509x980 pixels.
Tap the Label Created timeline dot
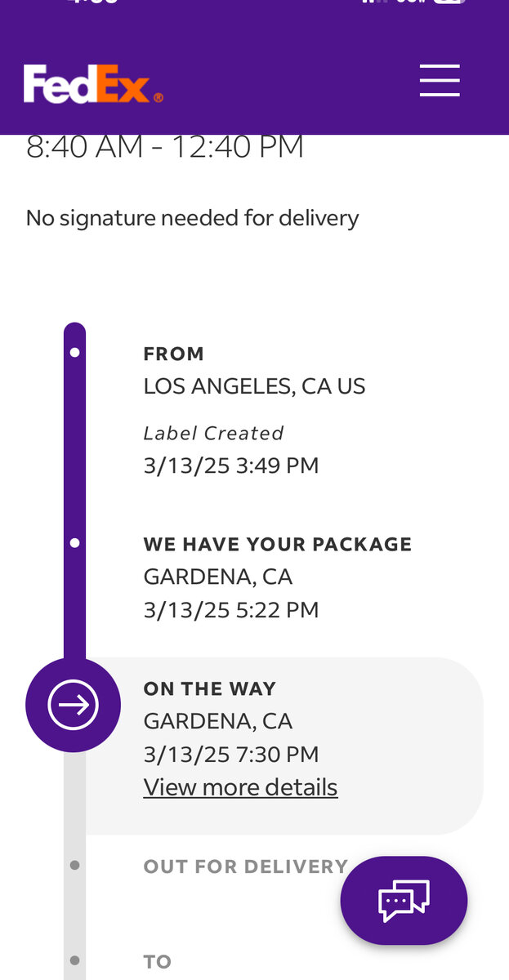pyautogui.click(x=75, y=353)
